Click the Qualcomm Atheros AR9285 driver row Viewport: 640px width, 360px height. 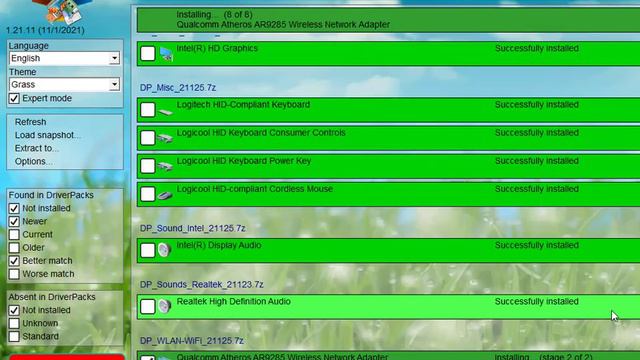[x=388, y=356]
